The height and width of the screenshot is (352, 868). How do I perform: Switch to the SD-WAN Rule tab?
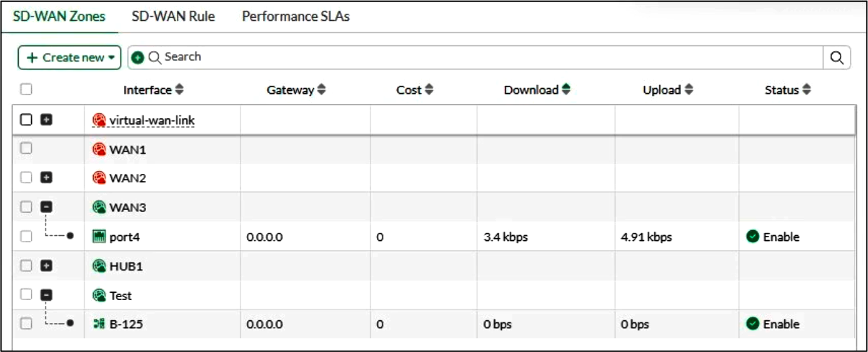coord(173,16)
